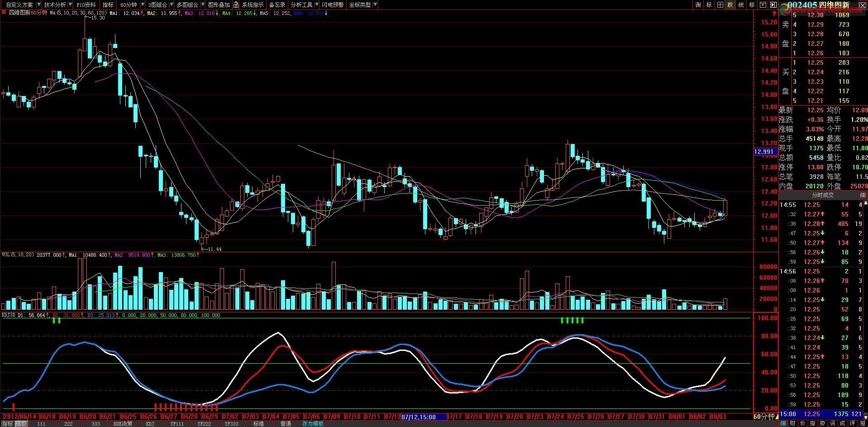Viewport: 868px width, 427px height.
Task: Select the 222 template tab
Action: (68, 424)
